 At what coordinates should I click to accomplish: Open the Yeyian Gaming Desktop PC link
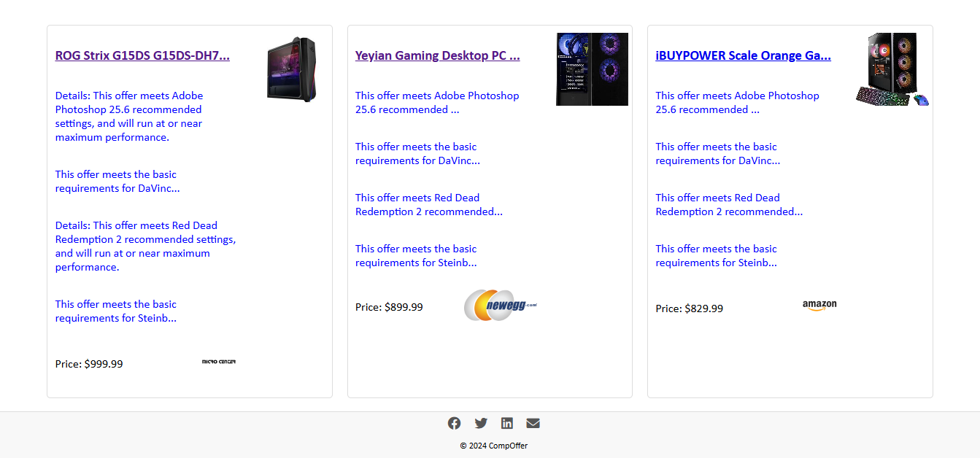coord(438,55)
